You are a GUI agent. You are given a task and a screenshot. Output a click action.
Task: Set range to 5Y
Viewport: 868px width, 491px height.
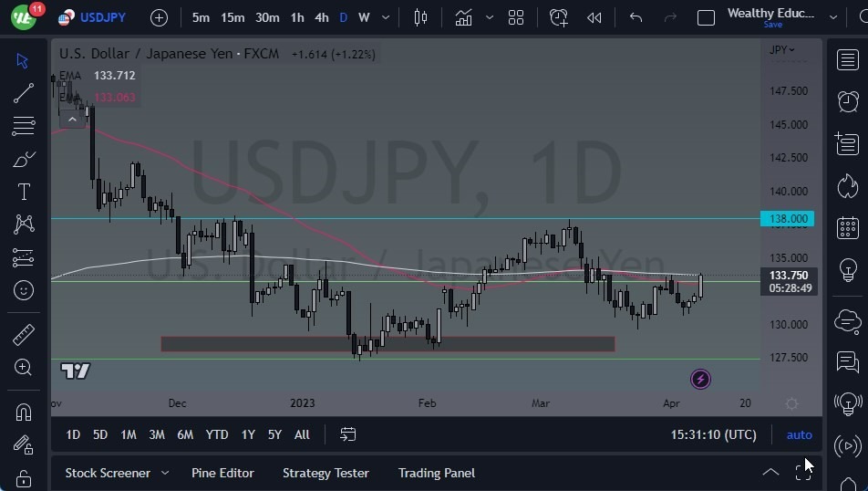click(274, 434)
